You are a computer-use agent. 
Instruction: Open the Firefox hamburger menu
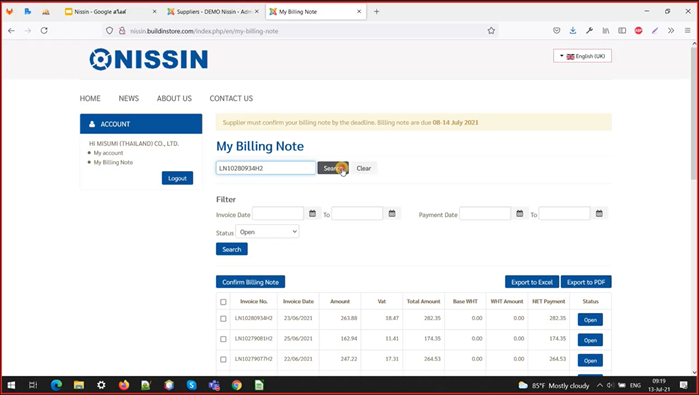(x=687, y=30)
